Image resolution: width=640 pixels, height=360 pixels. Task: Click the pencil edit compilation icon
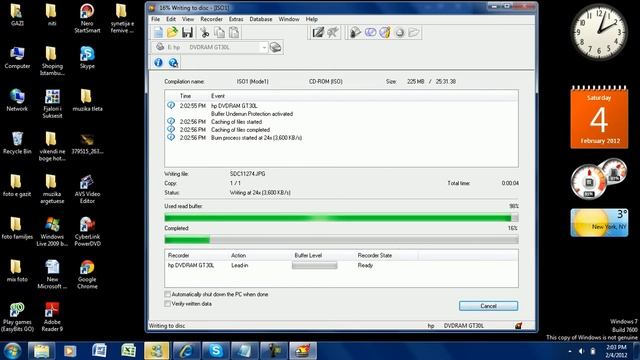(x=318, y=32)
